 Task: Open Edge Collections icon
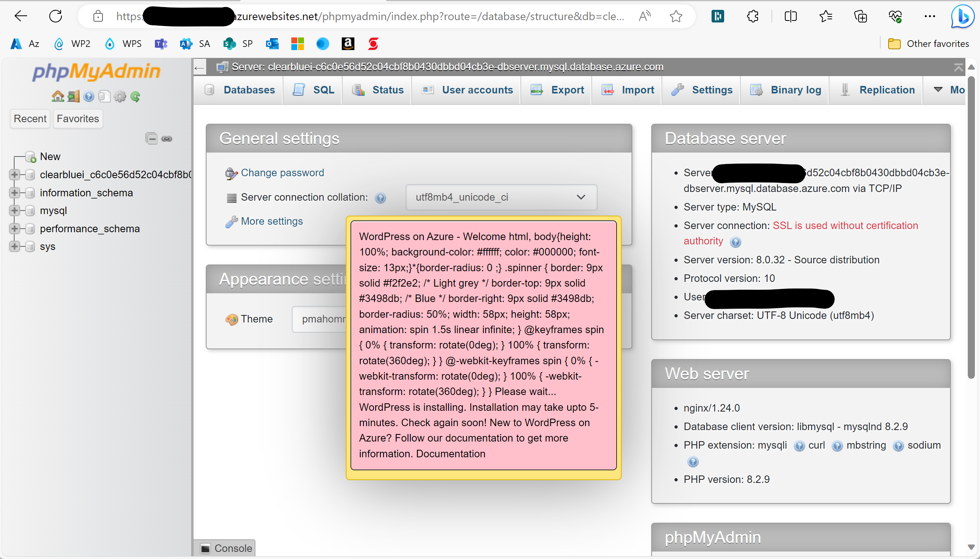coord(860,16)
